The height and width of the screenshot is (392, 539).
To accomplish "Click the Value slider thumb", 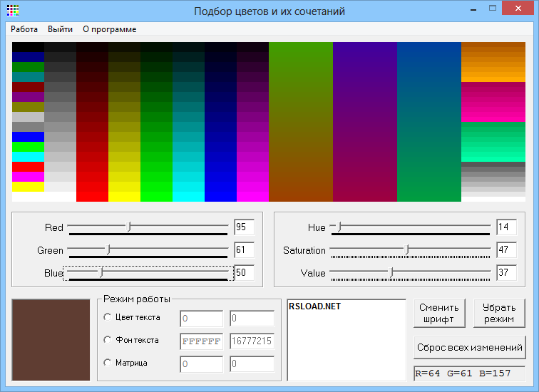I will (x=391, y=272).
